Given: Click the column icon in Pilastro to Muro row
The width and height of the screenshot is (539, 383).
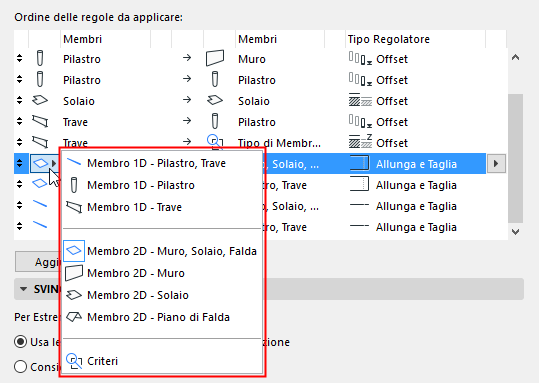Looking at the screenshot, I should coord(40,58).
